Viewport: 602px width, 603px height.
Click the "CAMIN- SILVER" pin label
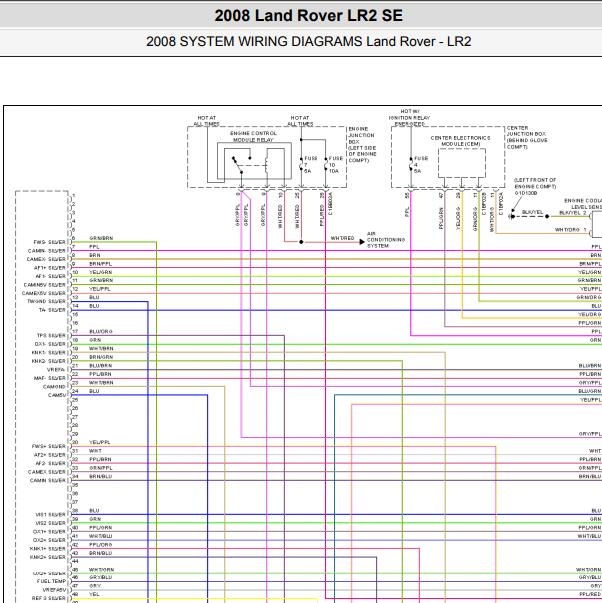(47, 251)
